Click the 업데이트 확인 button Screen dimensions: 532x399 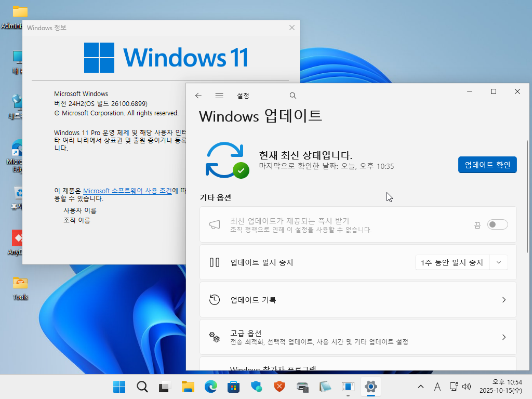pyautogui.click(x=487, y=165)
